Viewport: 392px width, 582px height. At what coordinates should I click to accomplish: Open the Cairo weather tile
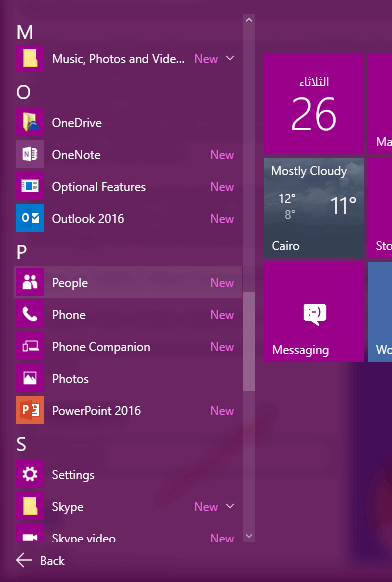pyautogui.click(x=314, y=208)
